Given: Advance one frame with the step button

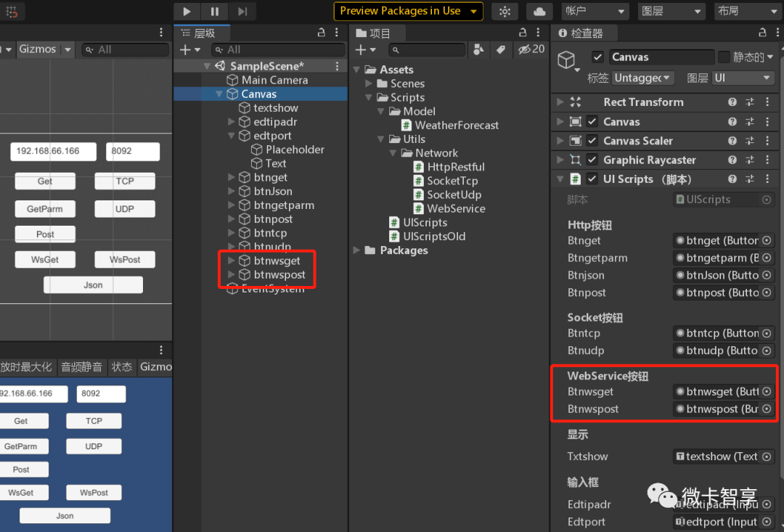Looking at the screenshot, I should click(242, 11).
